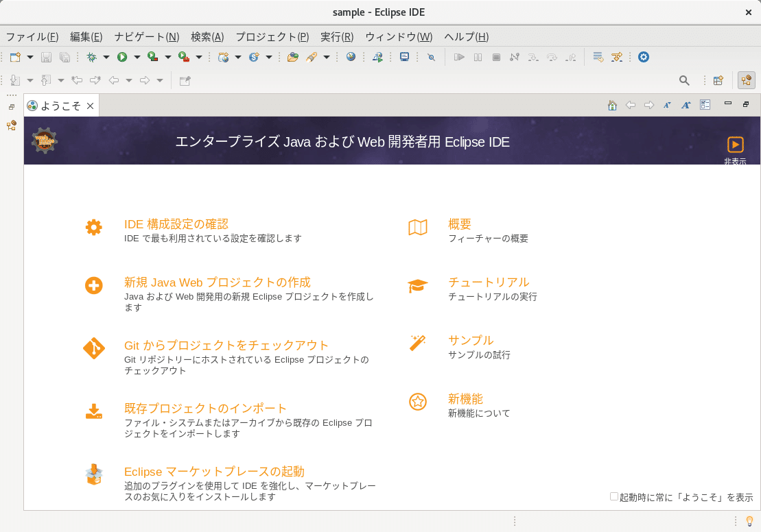The width and height of the screenshot is (761, 532).
Task: Open the ナビゲート(N) menu
Action: (x=147, y=37)
